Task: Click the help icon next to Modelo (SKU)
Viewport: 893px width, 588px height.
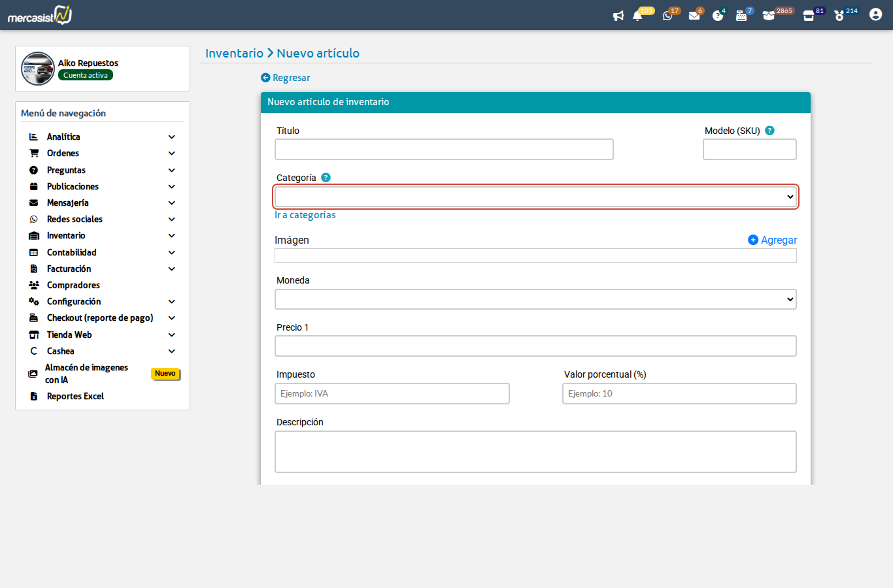Action: pos(769,131)
